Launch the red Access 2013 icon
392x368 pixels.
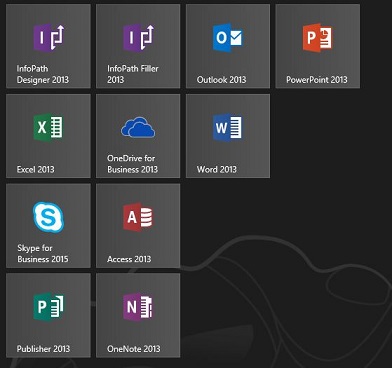pyautogui.click(x=138, y=217)
